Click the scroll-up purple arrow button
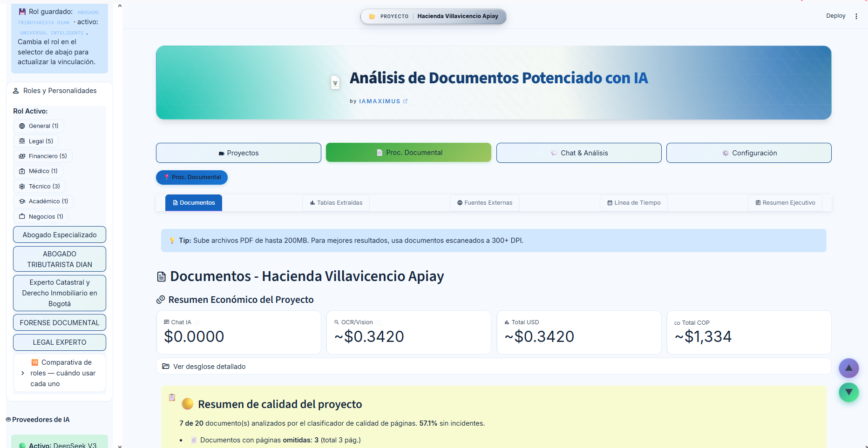 (848, 368)
